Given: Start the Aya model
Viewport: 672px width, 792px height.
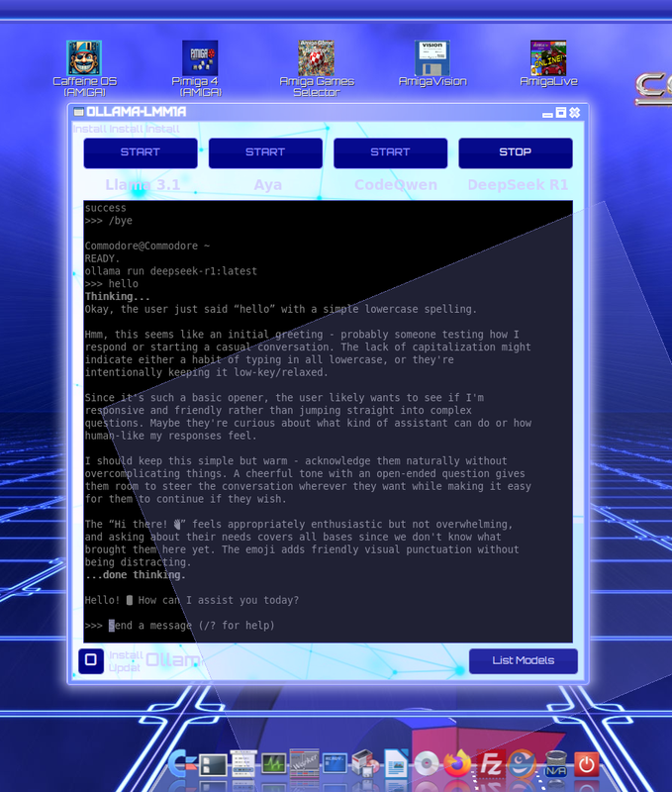Looking at the screenshot, I should pyautogui.click(x=265, y=152).
